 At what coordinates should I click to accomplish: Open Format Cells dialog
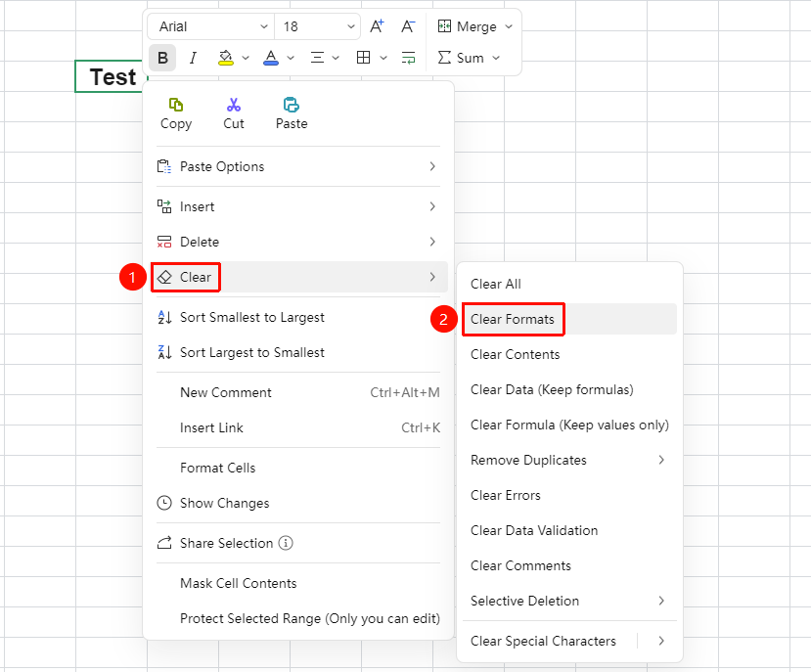[298, 469]
